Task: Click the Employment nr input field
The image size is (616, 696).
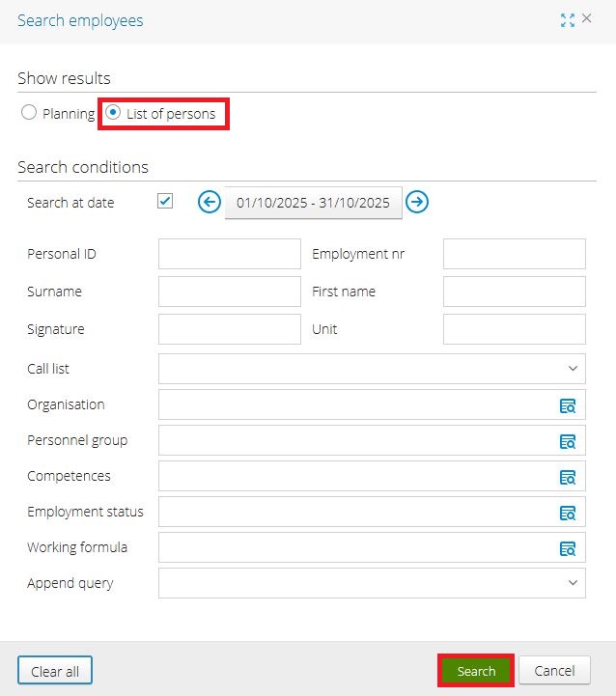Action: coord(514,254)
